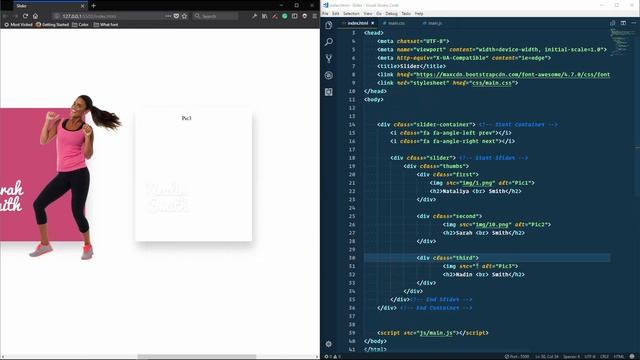Viewport: 640px width, 360px height.
Task: Select the Slider tab in Firefox
Action: (x=50, y=6)
